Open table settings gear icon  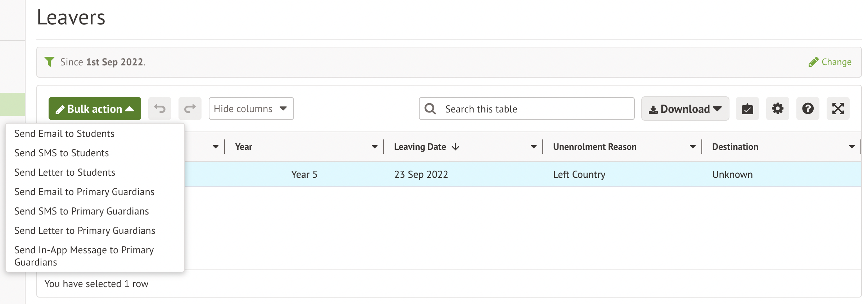point(777,109)
